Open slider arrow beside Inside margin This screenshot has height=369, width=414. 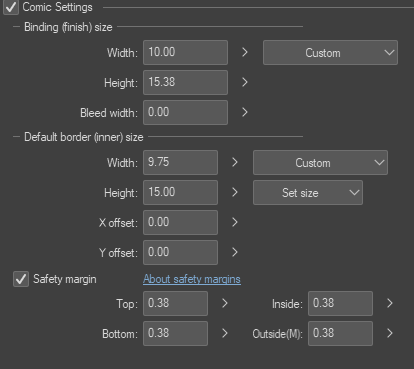(390, 303)
